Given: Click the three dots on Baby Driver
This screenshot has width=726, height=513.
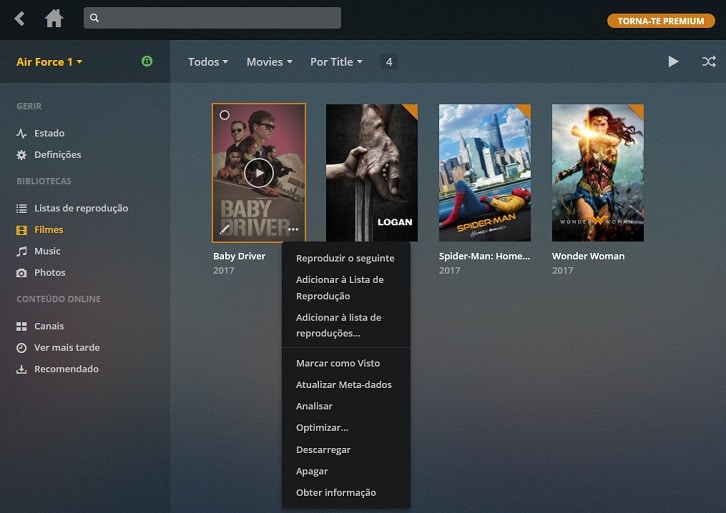Looking at the screenshot, I should pyautogui.click(x=293, y=229).
